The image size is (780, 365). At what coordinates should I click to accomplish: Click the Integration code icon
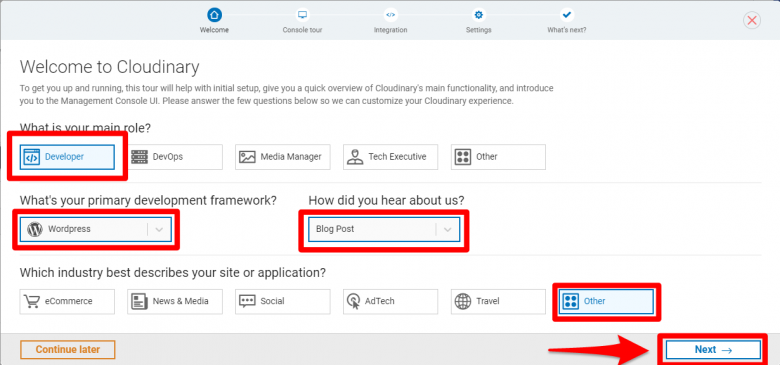390,15
